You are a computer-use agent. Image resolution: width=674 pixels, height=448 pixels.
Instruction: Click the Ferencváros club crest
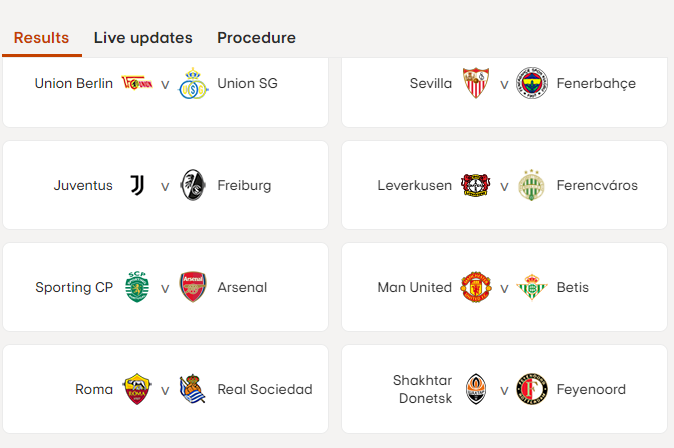pos(532,186)
